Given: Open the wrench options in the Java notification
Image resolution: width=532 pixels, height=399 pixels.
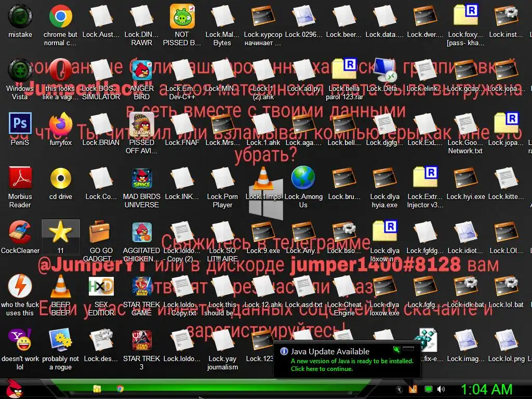Looking at the screenshot, I should coord(396,349).
